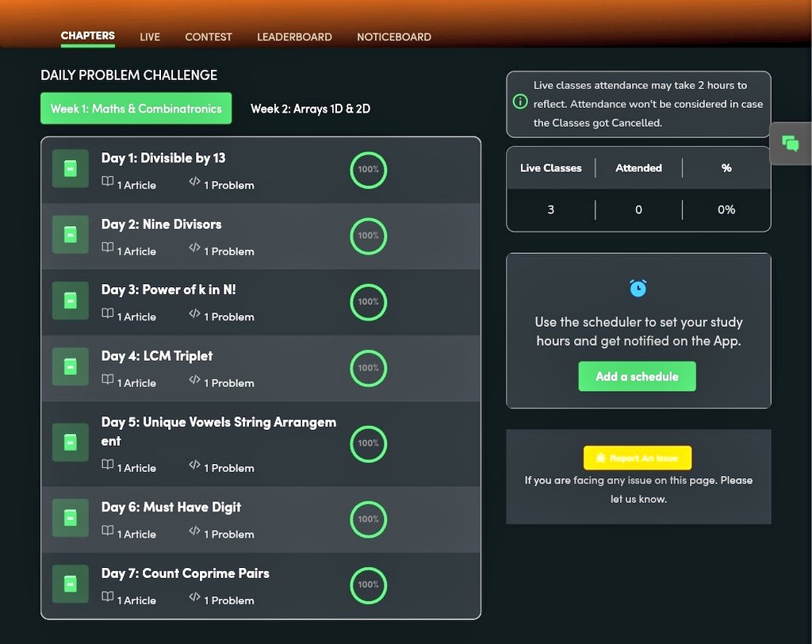The width and height of the screenshot is (812, 644).
Task: Click the 0% attendance value
Action: tap(726, 209)
